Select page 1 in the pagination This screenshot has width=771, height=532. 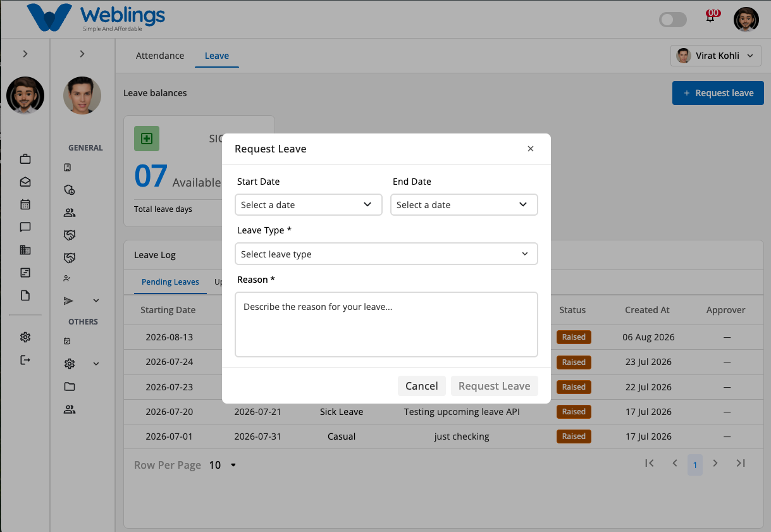click(695, 465)
